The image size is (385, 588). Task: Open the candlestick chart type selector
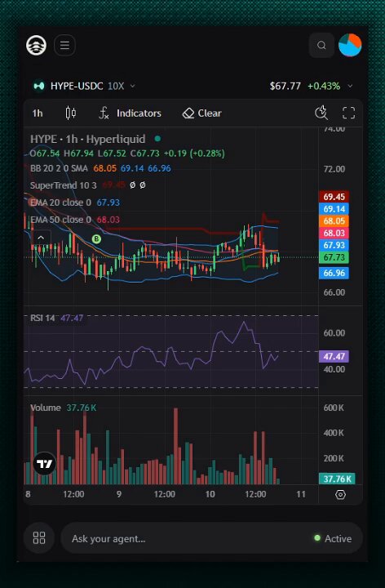[71, 113]
